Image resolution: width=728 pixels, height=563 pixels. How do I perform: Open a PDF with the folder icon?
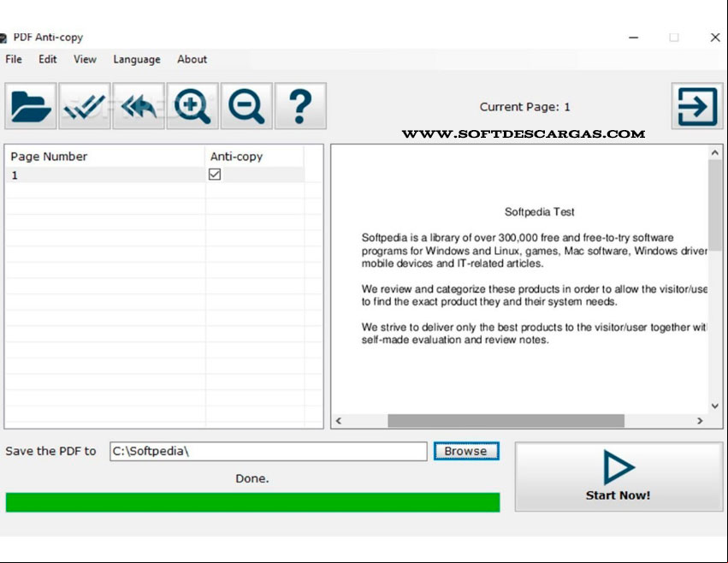coord(31,106)
